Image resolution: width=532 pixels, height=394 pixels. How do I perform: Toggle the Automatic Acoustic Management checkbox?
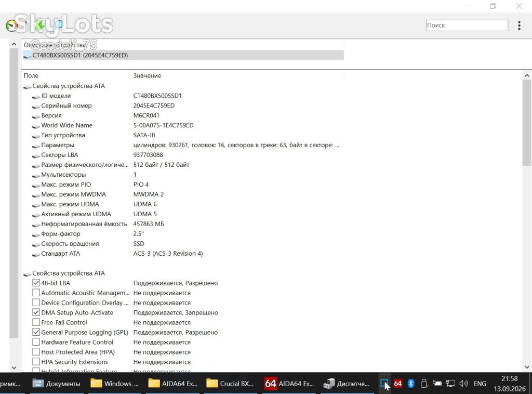(36, 293)
